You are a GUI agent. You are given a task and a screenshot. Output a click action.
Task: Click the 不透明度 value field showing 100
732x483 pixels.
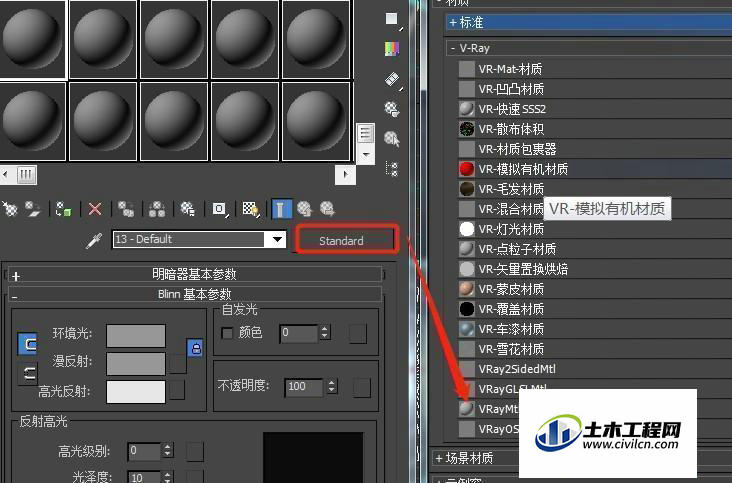303,387
